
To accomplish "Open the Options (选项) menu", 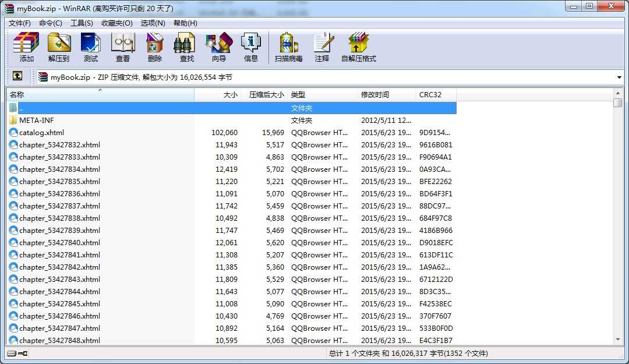I will tap(153, 23).
